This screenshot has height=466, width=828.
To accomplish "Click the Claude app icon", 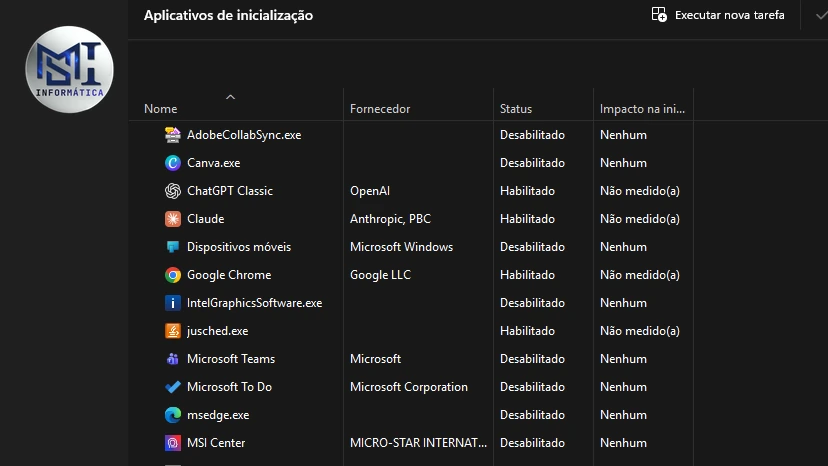I will [x=173, y=219].
